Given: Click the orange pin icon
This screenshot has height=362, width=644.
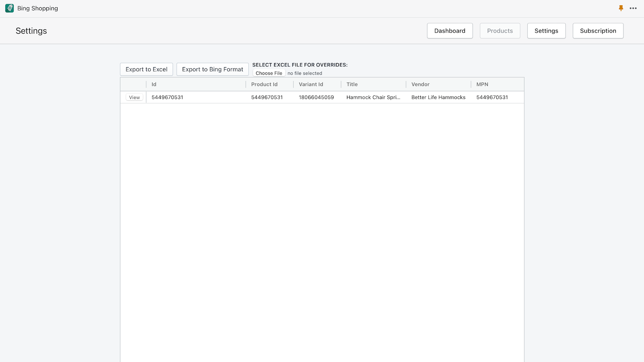Looking at the screenshot, I should 621,8.
